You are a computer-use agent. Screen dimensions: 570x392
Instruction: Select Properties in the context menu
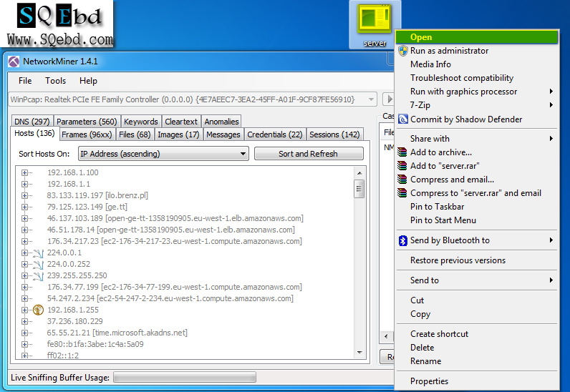point(429,381)
